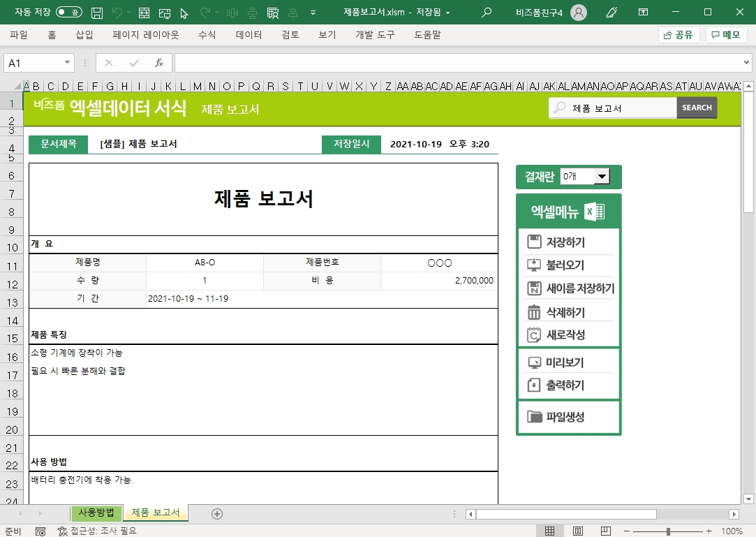Image resolution: width=756 pixels, height=537 pixels.
Task: Open the 데이터 ribbon tab
Action: click(x=249, y=35)
